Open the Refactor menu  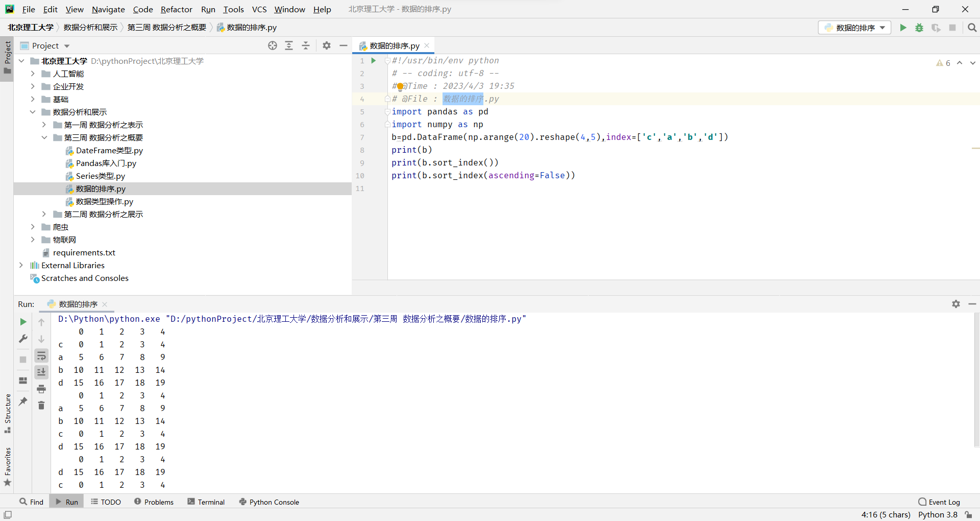pos(177,9)
